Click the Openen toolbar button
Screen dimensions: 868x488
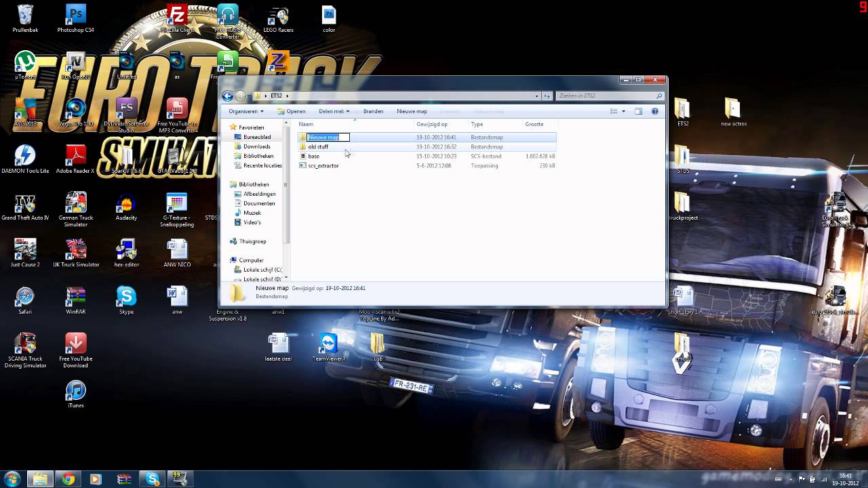point(292,111)
